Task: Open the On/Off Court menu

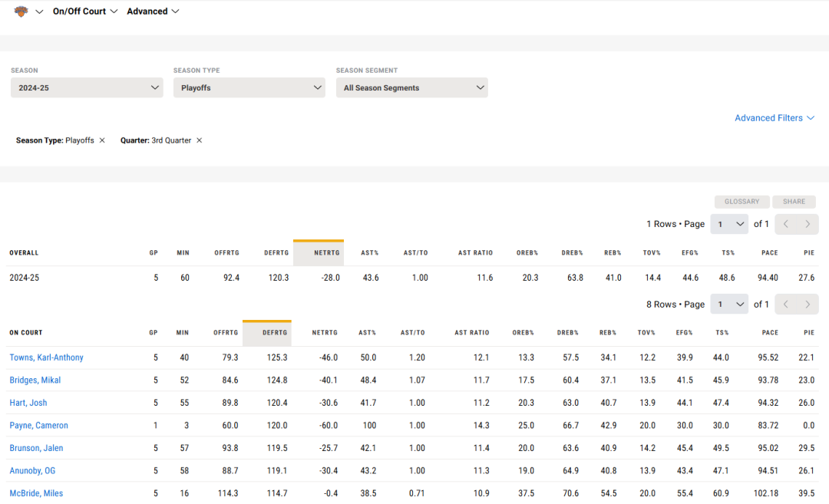Action: click(x=85, y=12)
